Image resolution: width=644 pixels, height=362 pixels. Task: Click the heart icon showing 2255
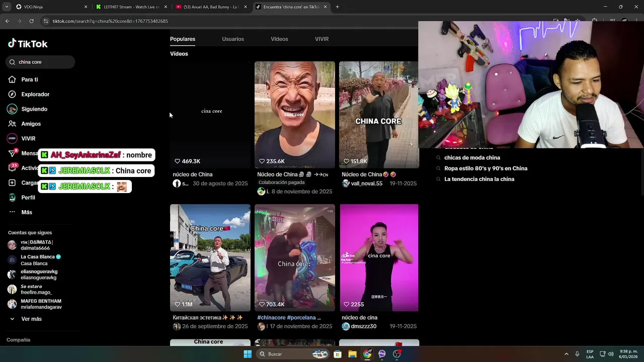[346, 304]
